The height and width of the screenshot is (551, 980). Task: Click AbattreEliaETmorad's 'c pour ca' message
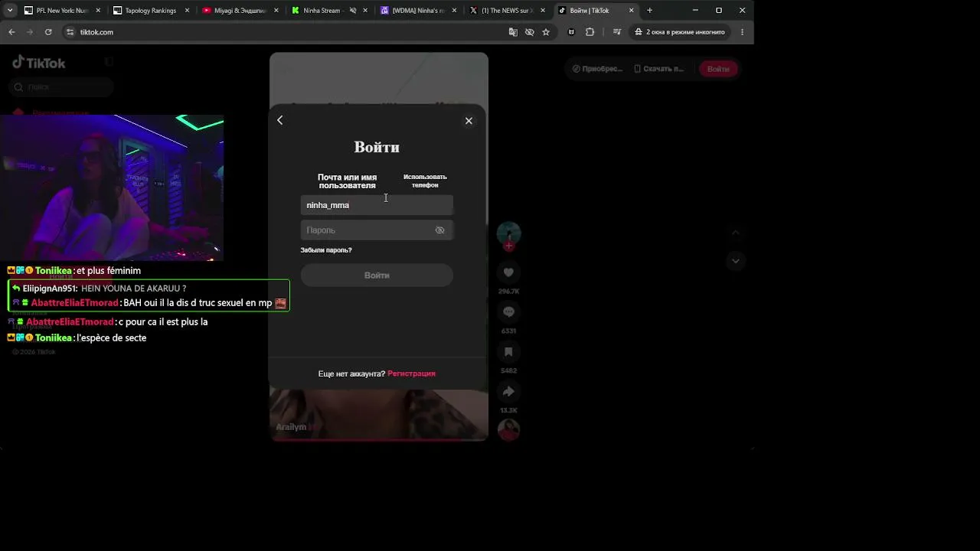(x=108, y=322)
